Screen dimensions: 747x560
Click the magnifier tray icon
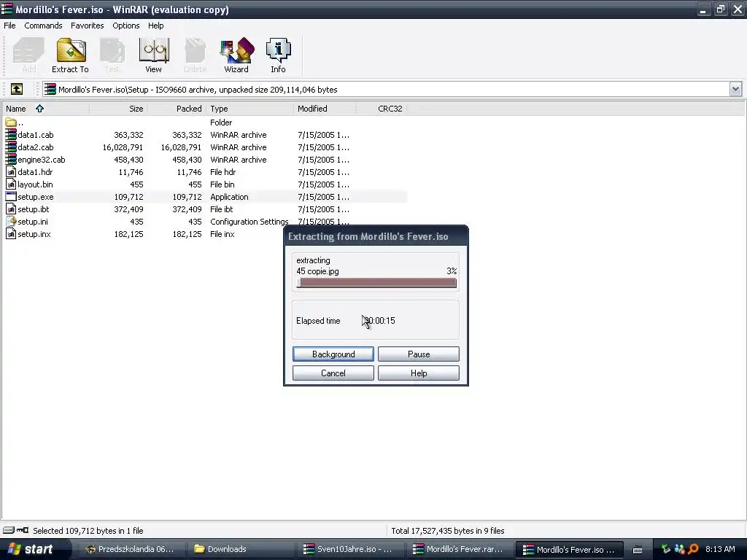(x=693, y=549)
